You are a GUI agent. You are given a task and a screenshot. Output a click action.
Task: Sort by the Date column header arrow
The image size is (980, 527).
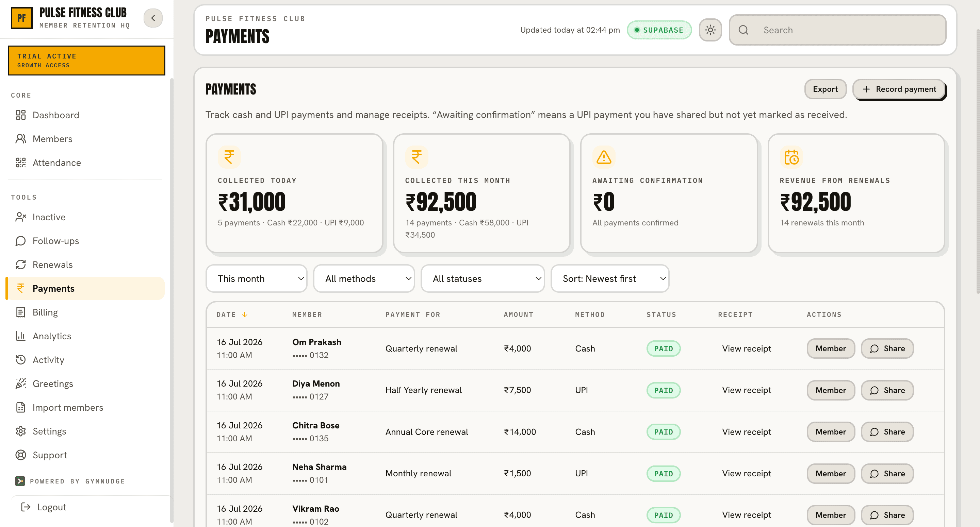click(x=245, y=314)
